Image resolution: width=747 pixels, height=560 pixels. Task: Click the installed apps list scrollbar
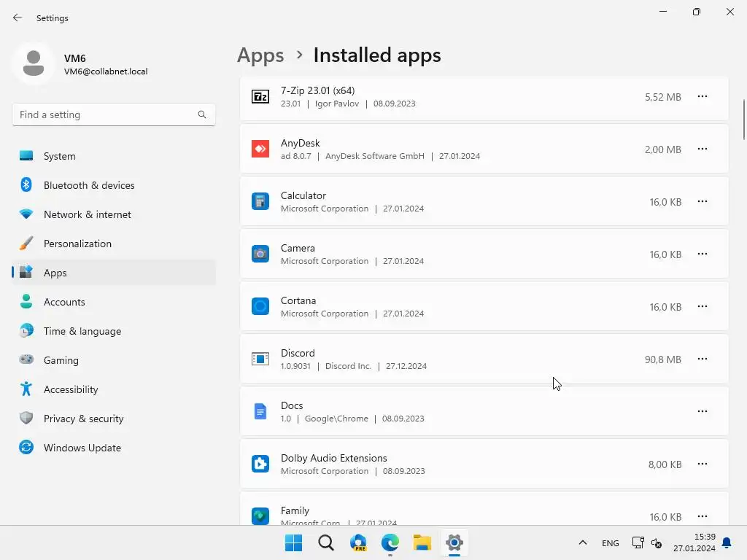(x=743, y=119)
